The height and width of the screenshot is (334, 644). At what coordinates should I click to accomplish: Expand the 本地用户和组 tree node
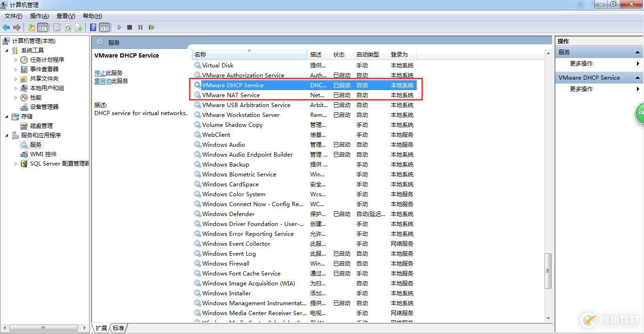click(16, 88)
